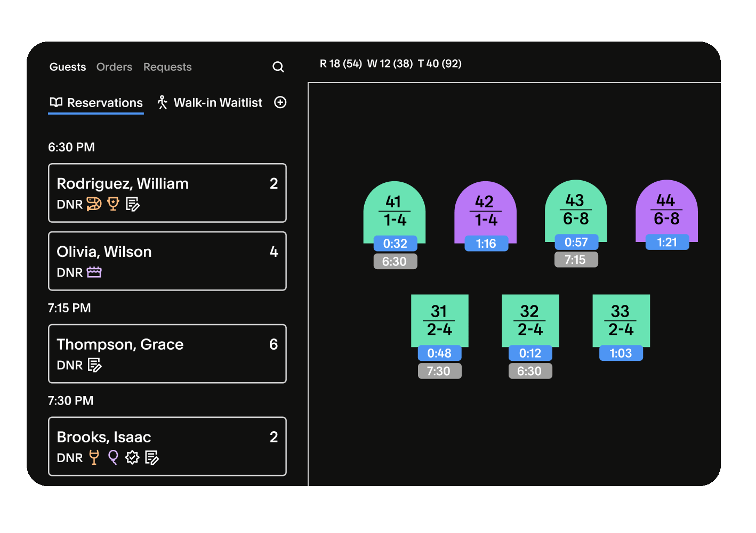This screenshot has width=756, height=533.
Task: Select the Reservations tab
Action: click(x=96, y=103)
